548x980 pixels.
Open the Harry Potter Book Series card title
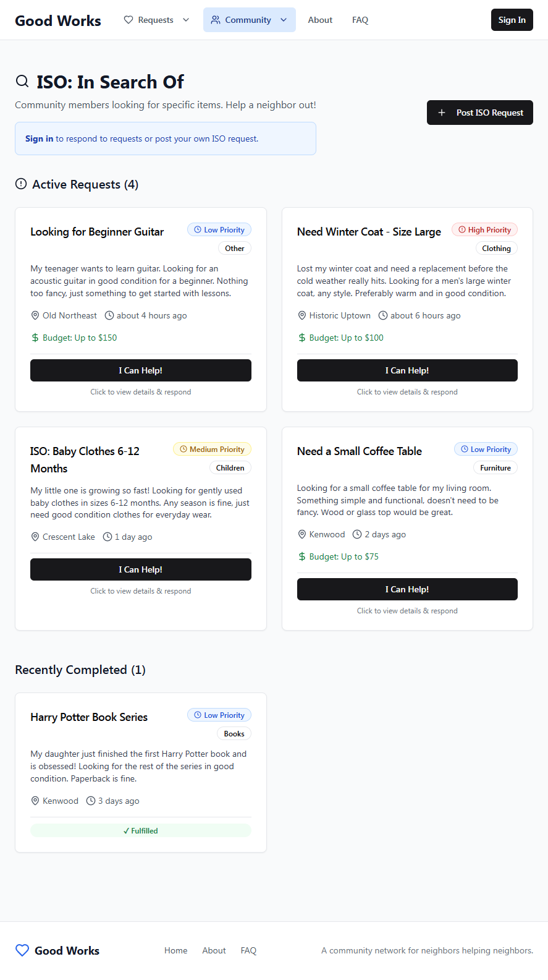click(89, 717)
